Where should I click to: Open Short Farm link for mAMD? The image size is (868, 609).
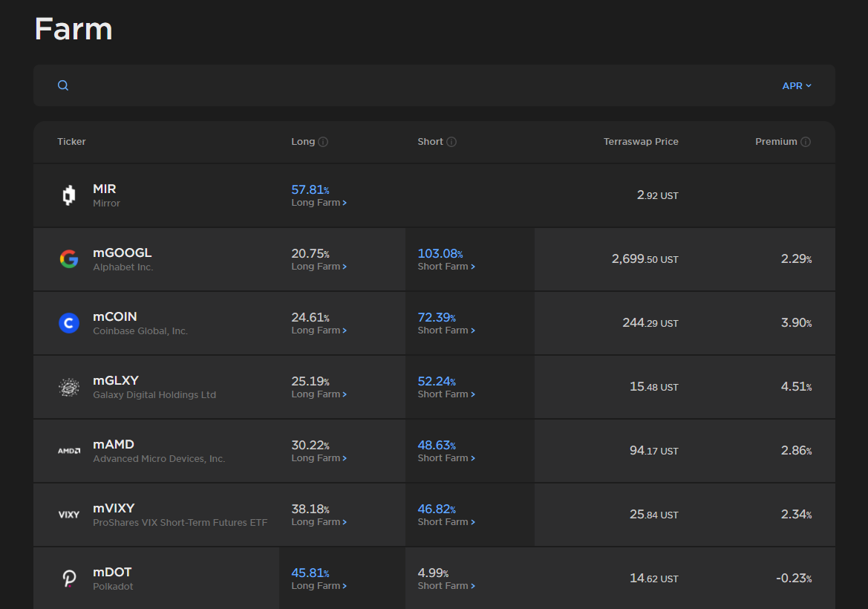446,457
